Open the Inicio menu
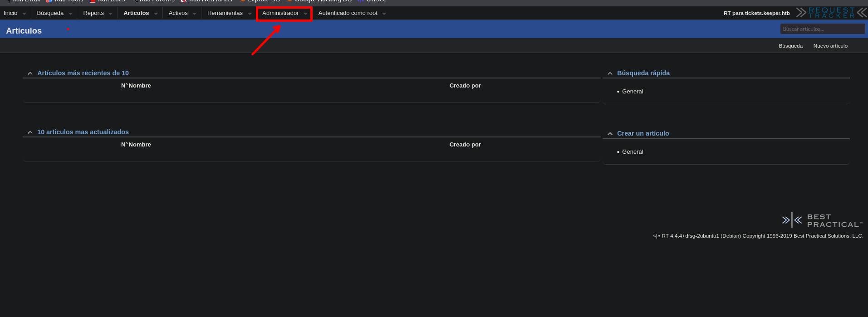This screenshot has height=317, width=868. tap(10, 13)
